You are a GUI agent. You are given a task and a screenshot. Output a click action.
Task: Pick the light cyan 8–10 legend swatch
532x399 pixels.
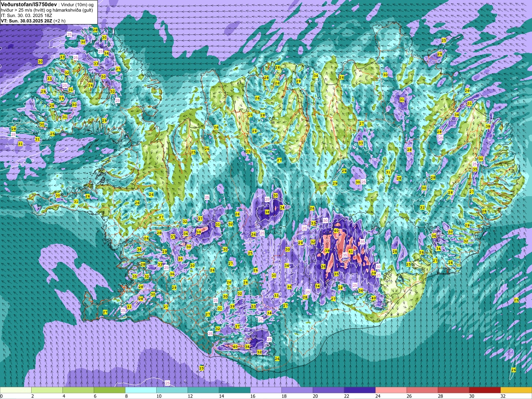pos(141,390)
